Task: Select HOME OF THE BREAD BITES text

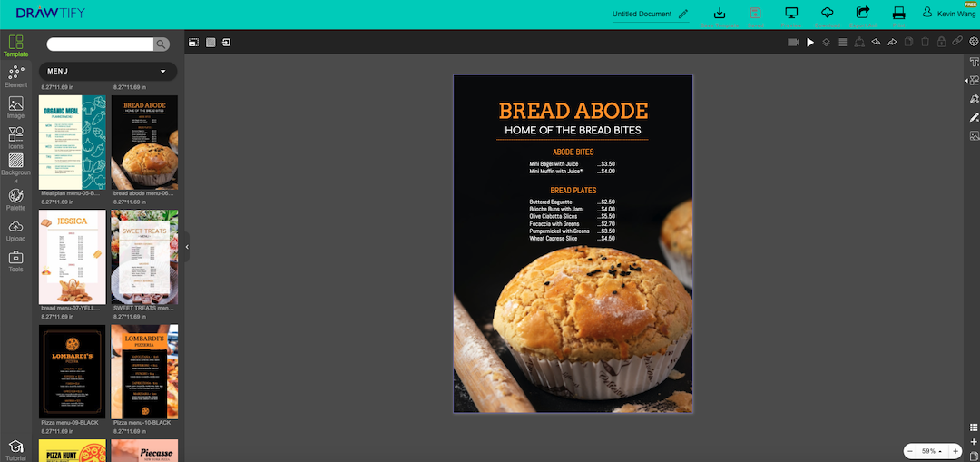Action: [573, 130]
